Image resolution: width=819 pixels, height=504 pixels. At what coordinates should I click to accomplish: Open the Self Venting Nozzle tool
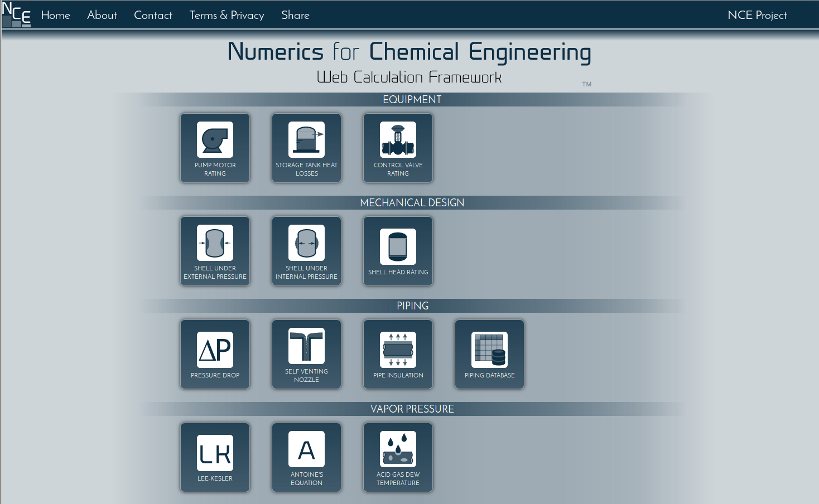pos(306,354)
